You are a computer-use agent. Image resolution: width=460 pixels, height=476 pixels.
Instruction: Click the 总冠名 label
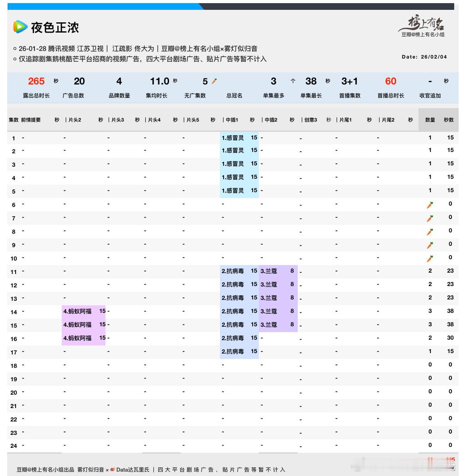coord(234,96)
